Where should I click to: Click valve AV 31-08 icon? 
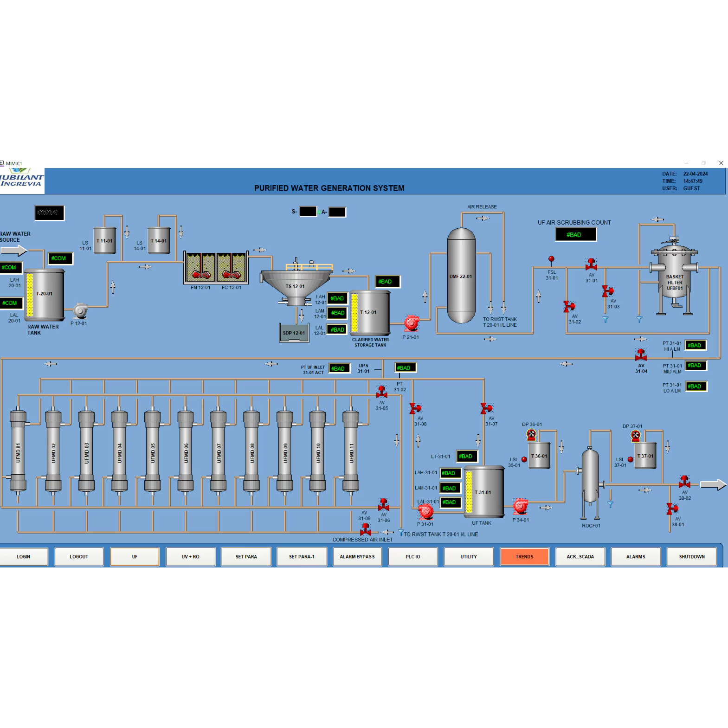pos(415,408)
